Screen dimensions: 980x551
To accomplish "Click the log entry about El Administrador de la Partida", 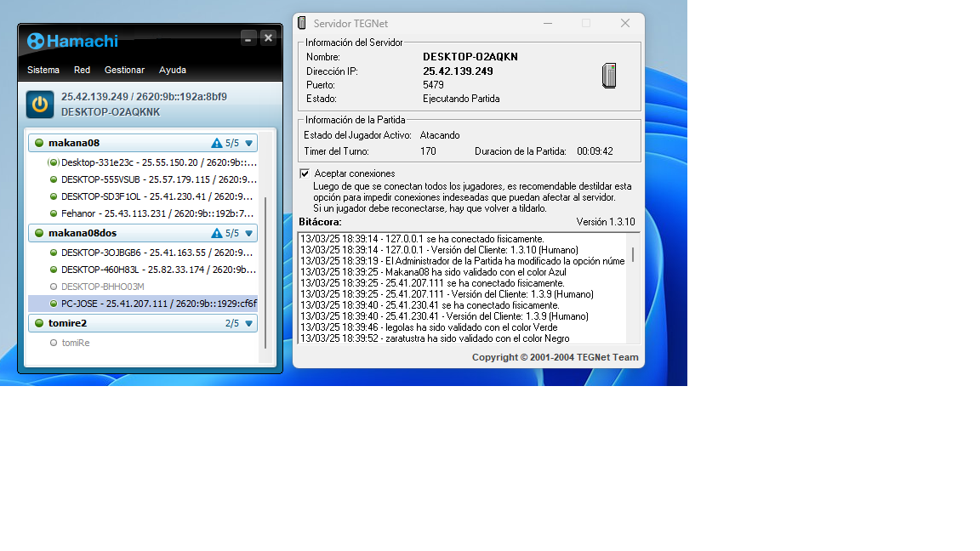I will (463, 261).
